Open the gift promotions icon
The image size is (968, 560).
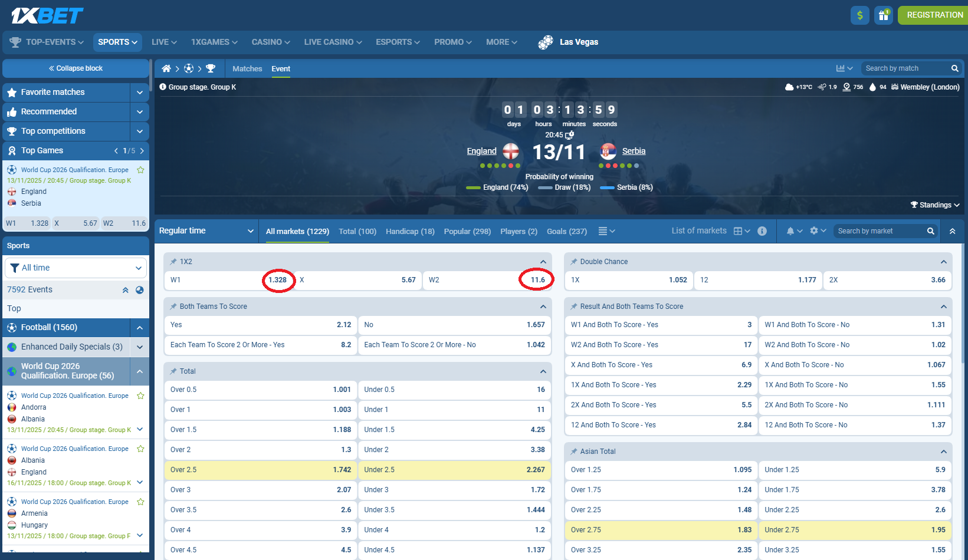click(883, 15)
